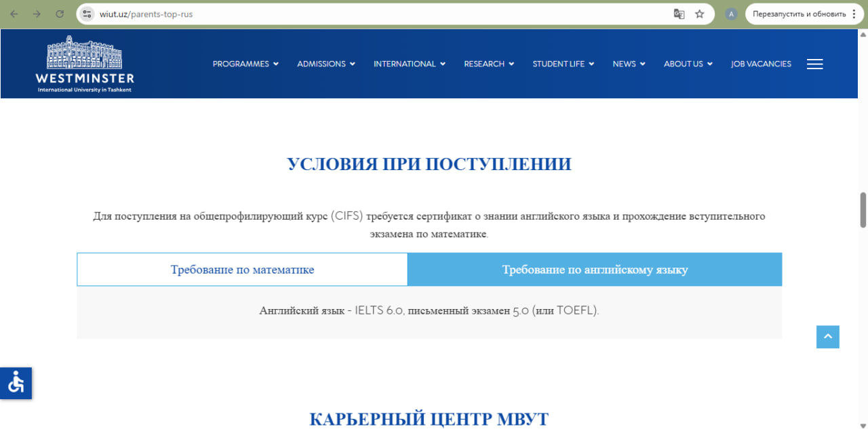Screen dimensions: 868x429
Task: Click the scroll-to-top arrow button
Action: 827,337
